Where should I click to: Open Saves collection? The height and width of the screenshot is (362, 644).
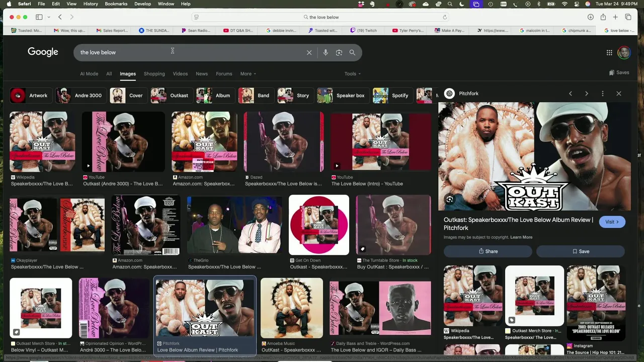pos(619,72)
